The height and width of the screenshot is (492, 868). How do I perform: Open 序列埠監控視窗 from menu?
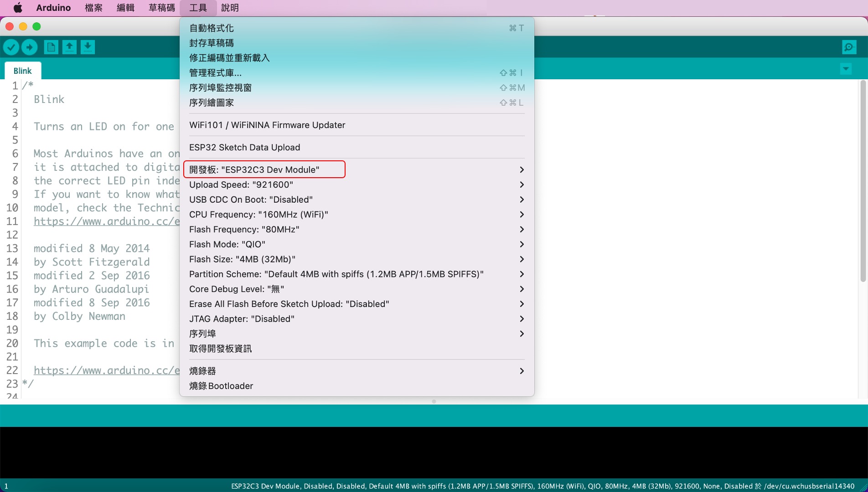click(357, 87)
